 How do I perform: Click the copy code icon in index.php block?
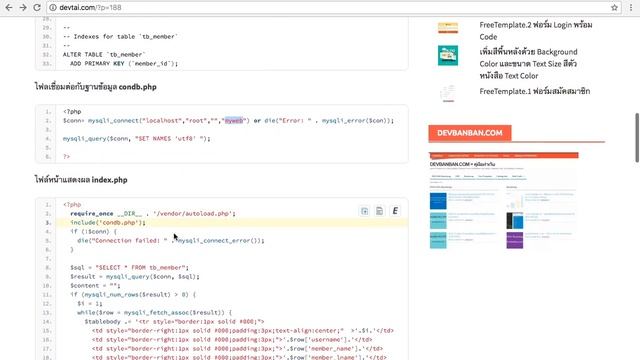(x=380, y=211)
